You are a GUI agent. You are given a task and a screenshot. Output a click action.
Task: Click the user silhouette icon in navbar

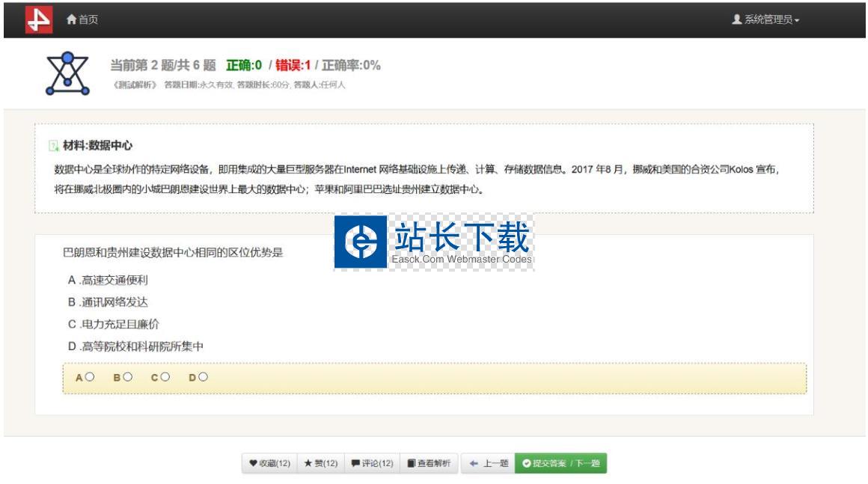(x=737, y=19)
